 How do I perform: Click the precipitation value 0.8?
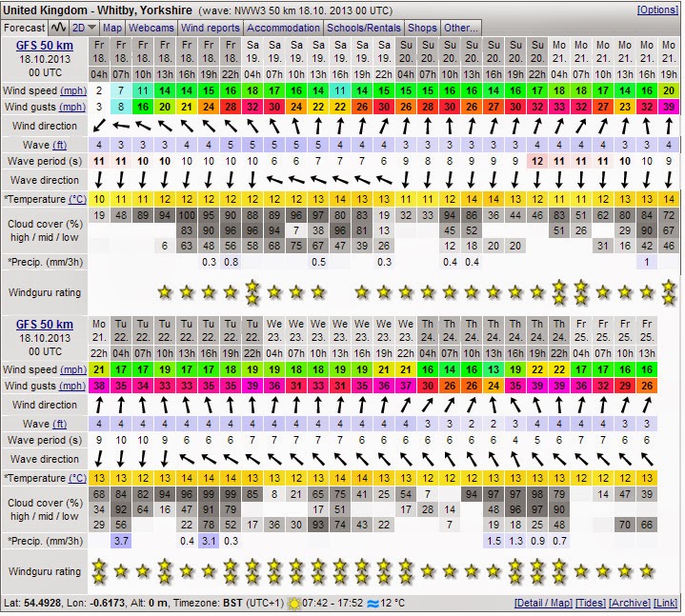tap(231, 263)
